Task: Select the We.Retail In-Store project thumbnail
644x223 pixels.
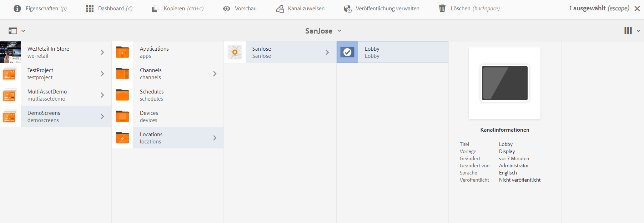Action: (x=10, y=52)
